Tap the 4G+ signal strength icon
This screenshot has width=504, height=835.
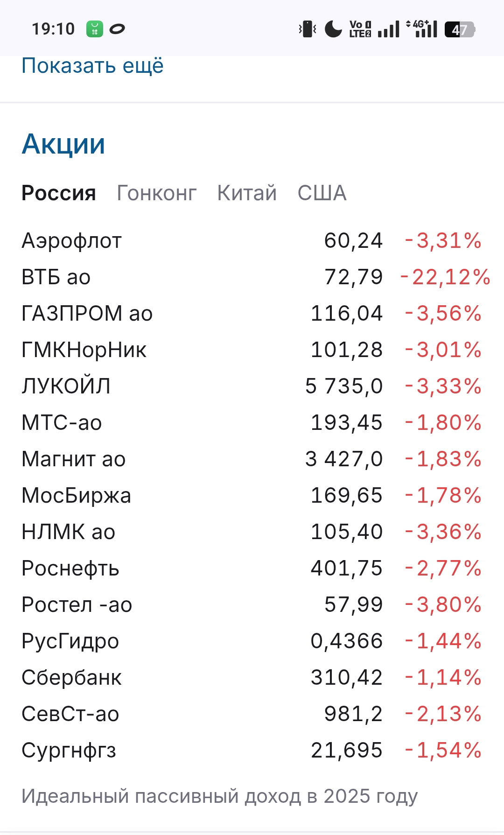click(x=423, y=29)
